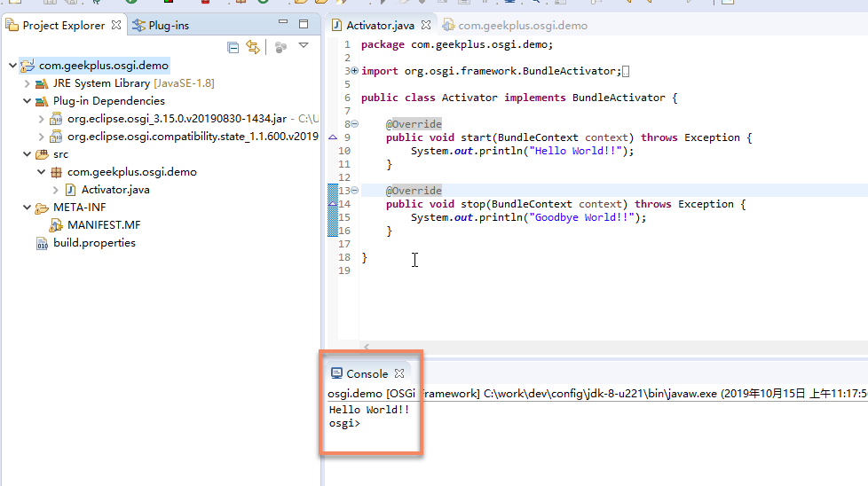Select com.geekplus.osgi.demo package under src
Image resolution: width=868 pixels, height=486 pixels.
[x=131, y=172]
